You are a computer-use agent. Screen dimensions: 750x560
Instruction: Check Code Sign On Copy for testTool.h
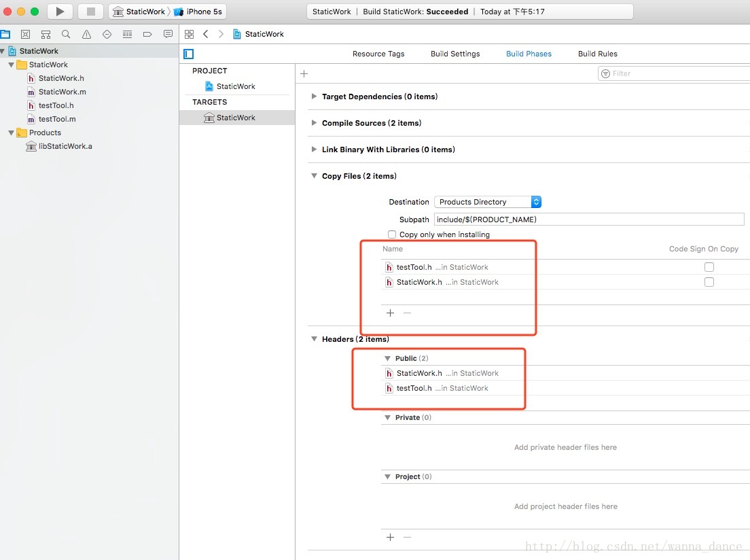[x=709, y=267]
